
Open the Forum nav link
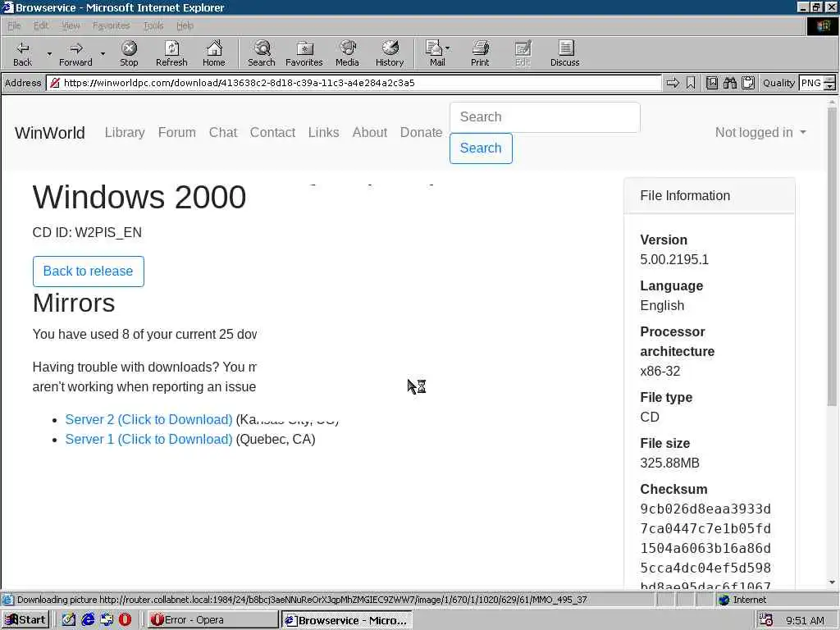177,132
